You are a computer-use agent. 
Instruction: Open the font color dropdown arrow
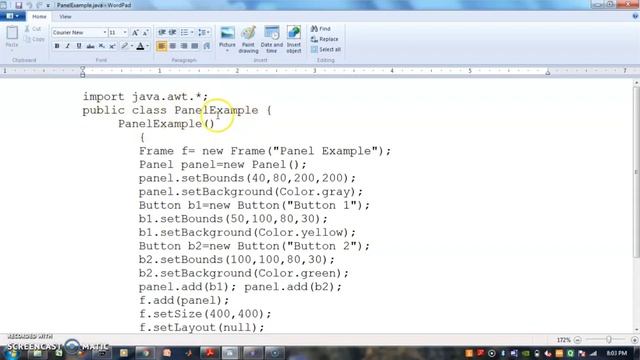point(148,46)
